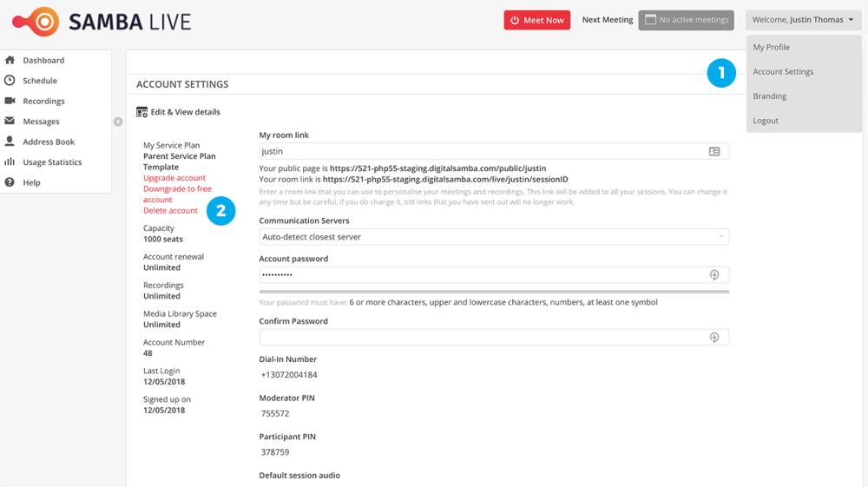This screenshot has height=487, width=868.
Task: Click into the Confirm Password field
Action: pos(494,338)
